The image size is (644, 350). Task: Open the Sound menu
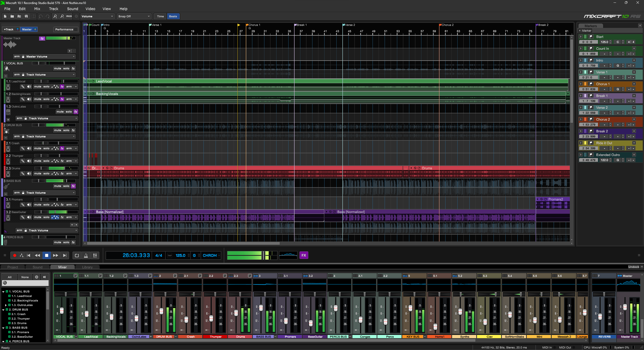pyautogui.click(x=72, y=9)
